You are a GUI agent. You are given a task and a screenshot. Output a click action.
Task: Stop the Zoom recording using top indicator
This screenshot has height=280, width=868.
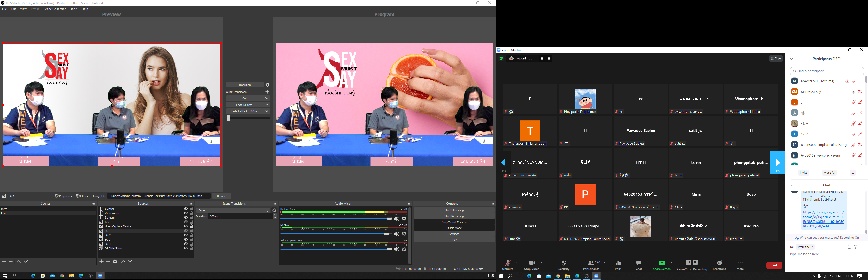(x=549, y=59)
